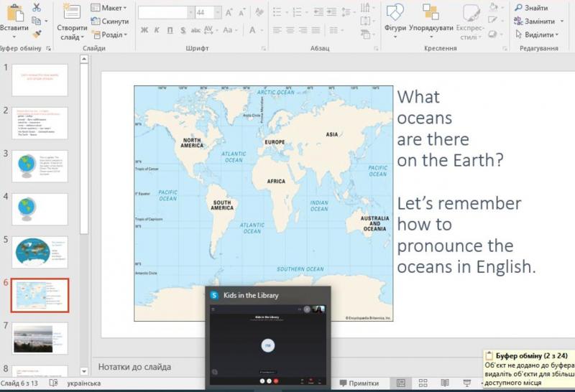
Task: Start slide show from status bar
Action: pyautogui.click(x=466, y=383)
